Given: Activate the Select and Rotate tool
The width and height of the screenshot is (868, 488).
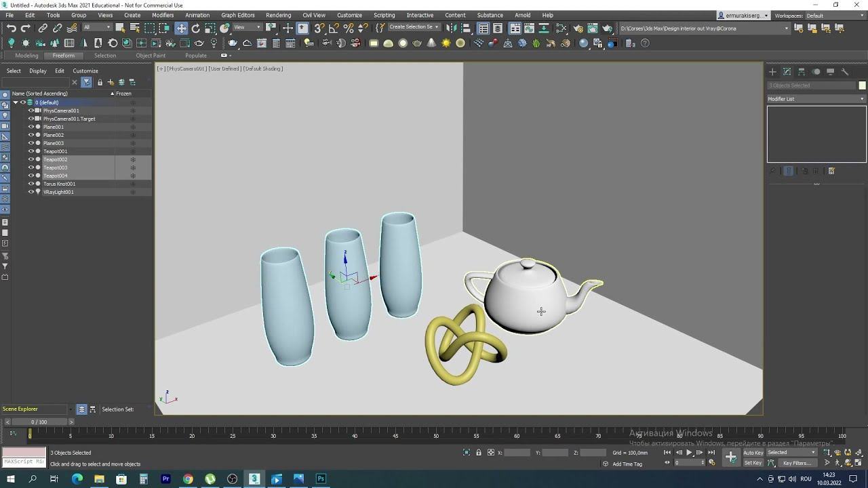Looking at the screenshot, I should click(195, 28).
